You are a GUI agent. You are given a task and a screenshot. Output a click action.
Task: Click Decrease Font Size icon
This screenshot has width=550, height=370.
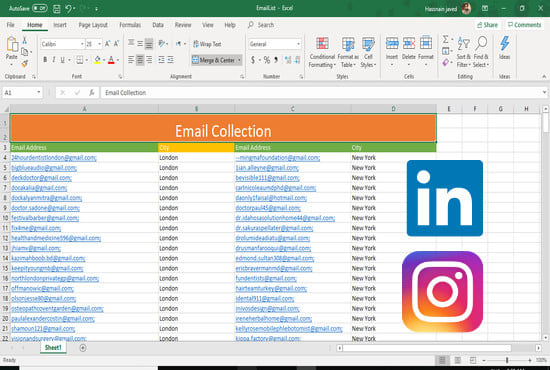click(x=116, y=43)
